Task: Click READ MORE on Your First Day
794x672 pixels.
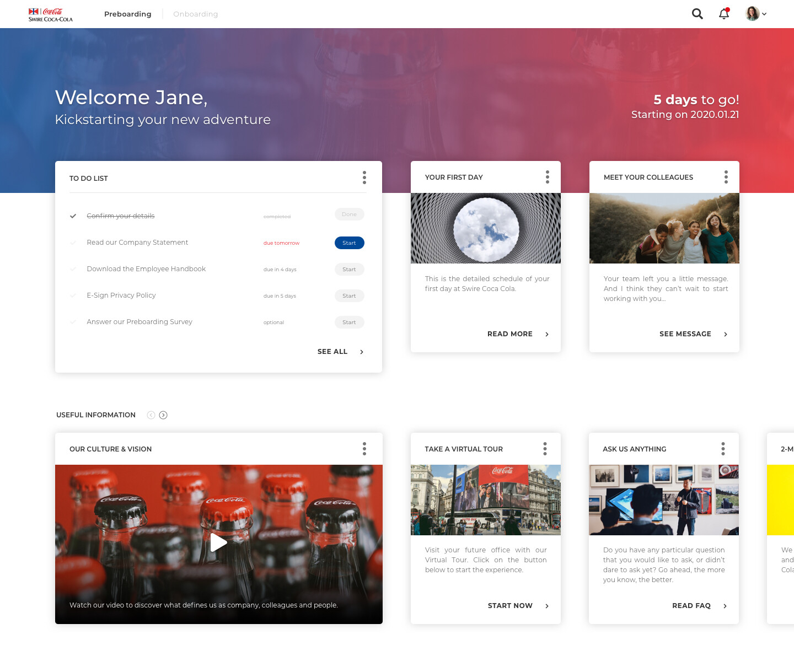Action: click(x=509, y=334)
